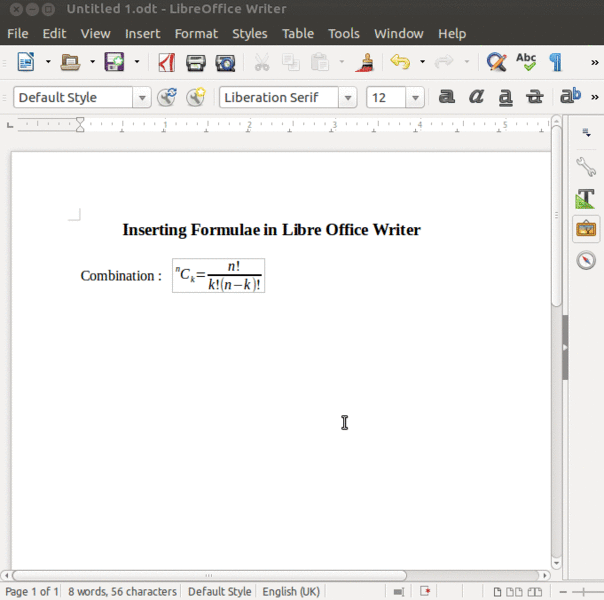Select the Clone Formatting paintbrush
The width and height of the screenshot is (604, 600).
coord(365,62)
